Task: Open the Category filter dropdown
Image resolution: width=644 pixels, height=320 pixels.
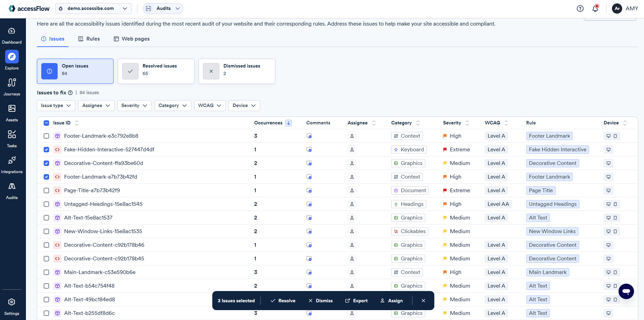Action: (x=173, y=106)
